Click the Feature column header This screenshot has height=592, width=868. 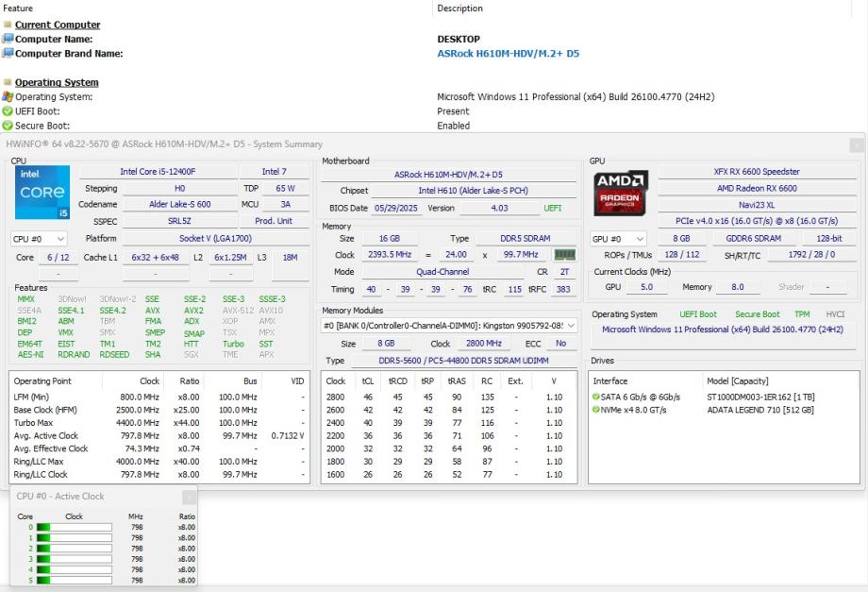tap(18, 8)
